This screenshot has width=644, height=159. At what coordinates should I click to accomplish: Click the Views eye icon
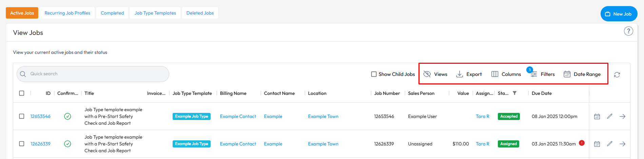tap(427, 74)
